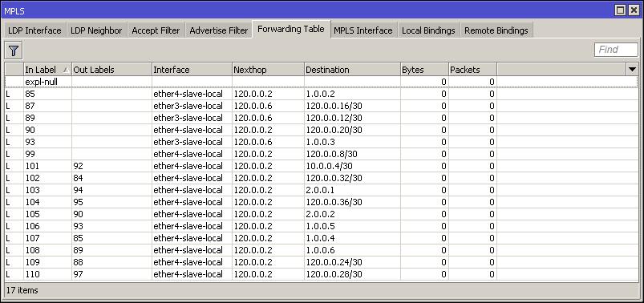Click the 17 items status text
Screen dimensions: 644x303
(22, 290)
